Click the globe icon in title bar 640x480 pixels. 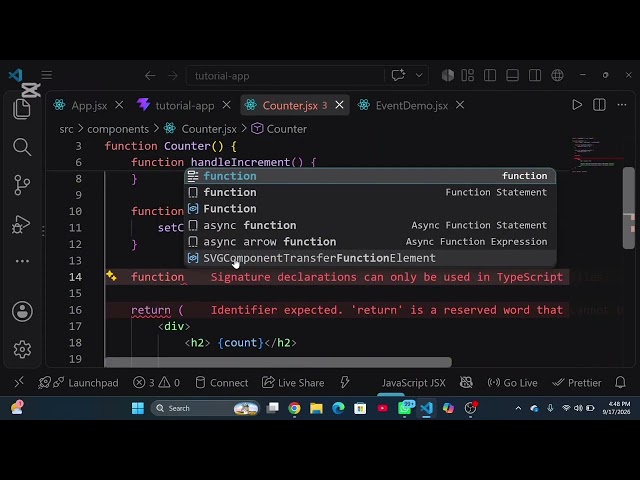tap(557, 76)
